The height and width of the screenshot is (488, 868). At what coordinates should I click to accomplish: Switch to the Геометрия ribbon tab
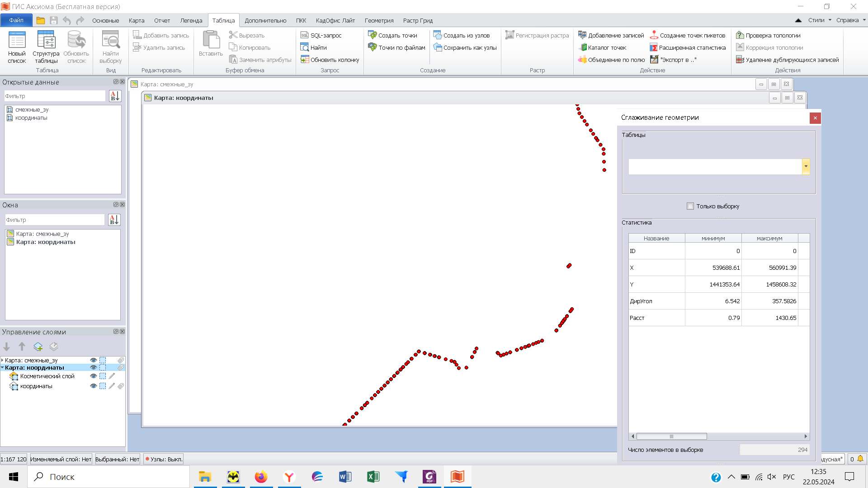[379, 20]
